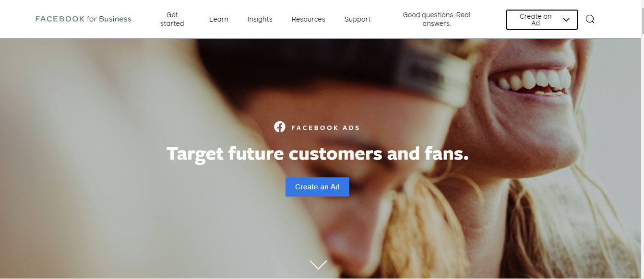
Task: Click the blue Create an Ad button
Action: tap(317, 187)
